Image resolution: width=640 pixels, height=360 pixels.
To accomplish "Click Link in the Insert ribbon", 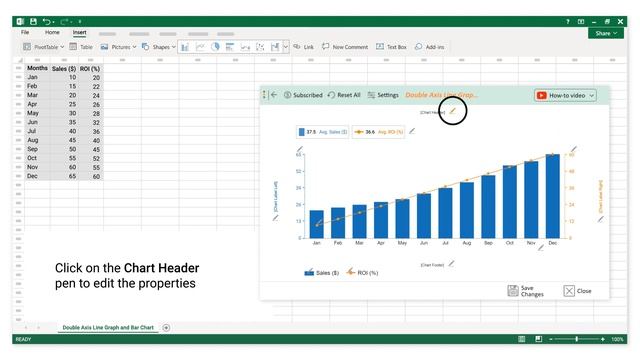I will [x=304, y=47].
